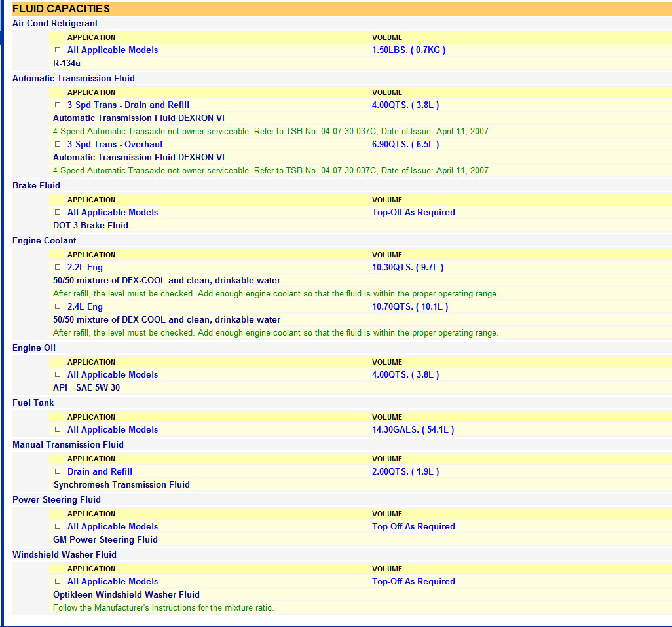Open the 3 Spd Trans - Drain and Refill link
Screen dimensions: 672x627
128,105
